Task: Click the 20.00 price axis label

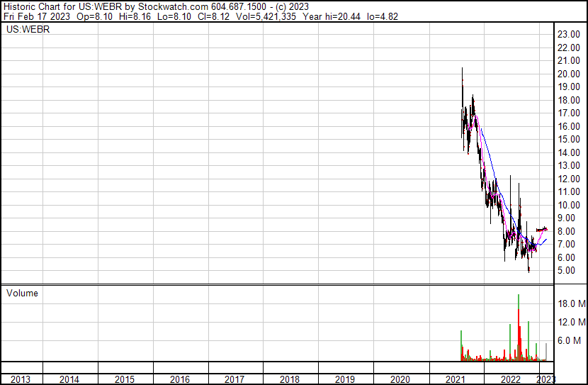Action: click(569, 74)
